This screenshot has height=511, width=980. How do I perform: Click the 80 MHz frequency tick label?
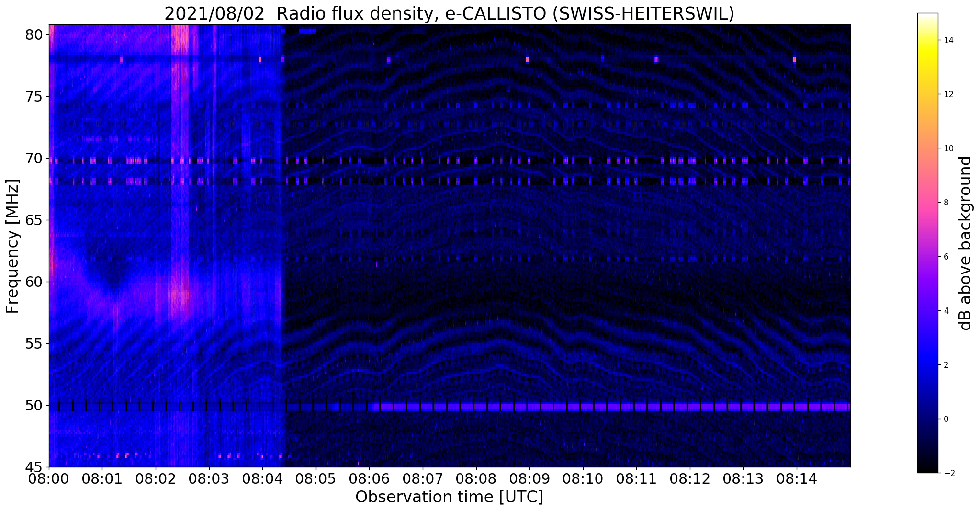[x=35, y=35]
